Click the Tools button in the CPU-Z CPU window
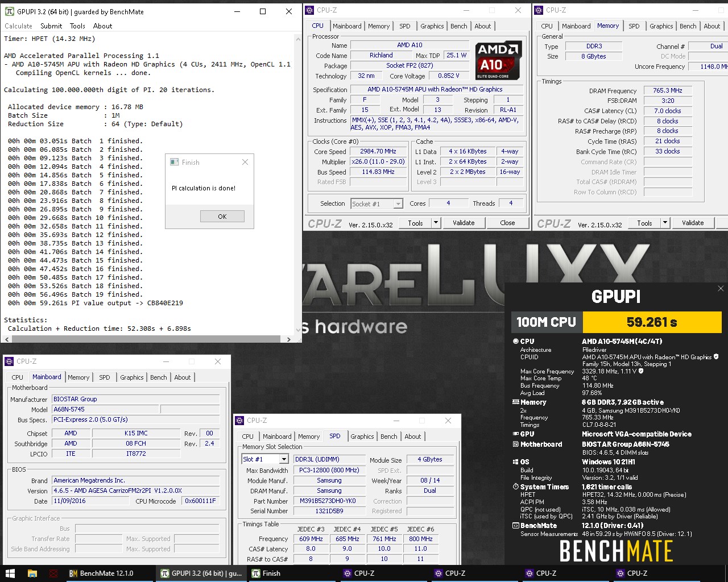Image resolution: width=728 pixels, height=582 pixels. pos(416,223)
